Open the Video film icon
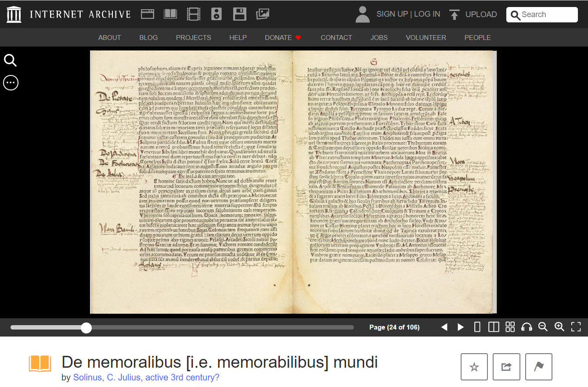 pos(193,14)
